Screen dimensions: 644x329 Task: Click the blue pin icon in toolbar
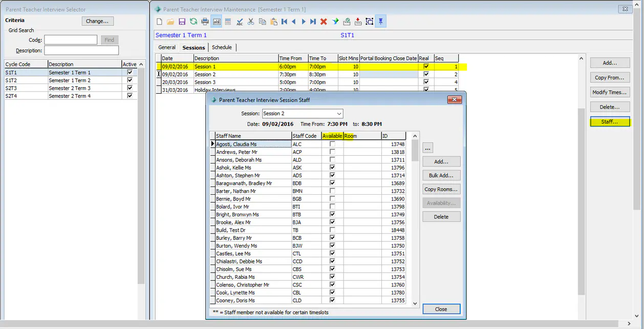click(380, 22)
